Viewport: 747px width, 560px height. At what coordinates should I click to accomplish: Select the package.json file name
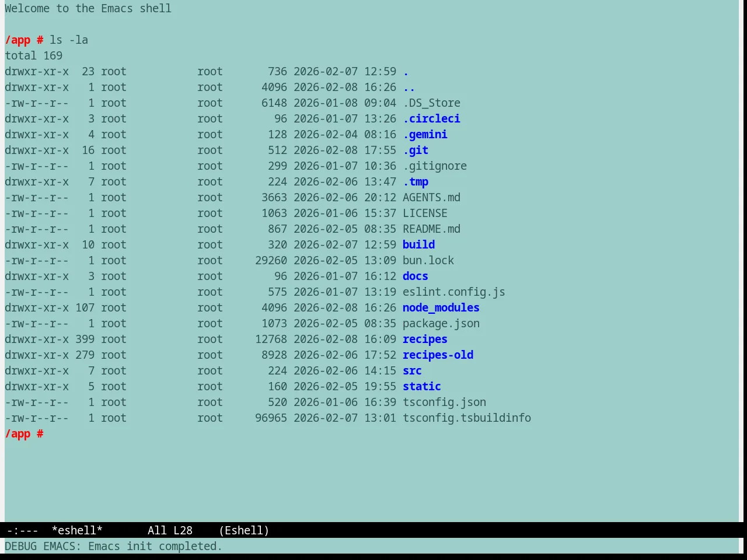point(441,324)
